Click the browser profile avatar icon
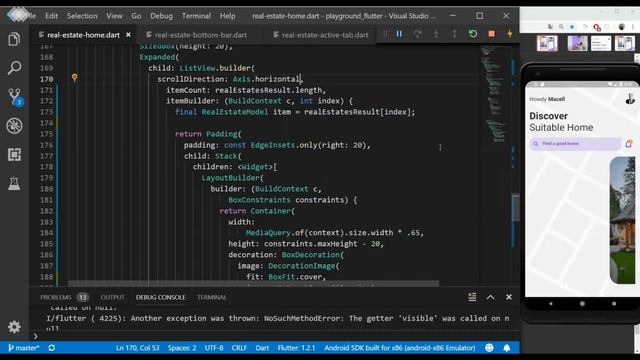640x360 pixels. (621, 27)
